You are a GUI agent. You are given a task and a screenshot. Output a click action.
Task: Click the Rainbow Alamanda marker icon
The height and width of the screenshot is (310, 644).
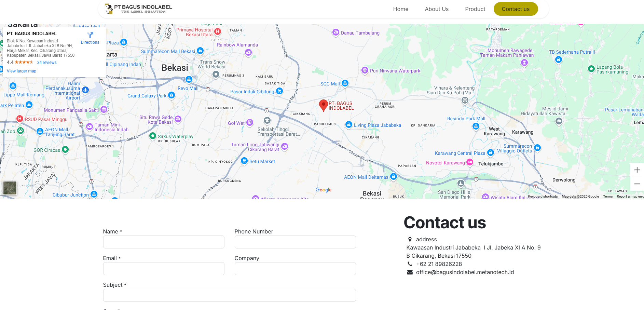(248, 52)
